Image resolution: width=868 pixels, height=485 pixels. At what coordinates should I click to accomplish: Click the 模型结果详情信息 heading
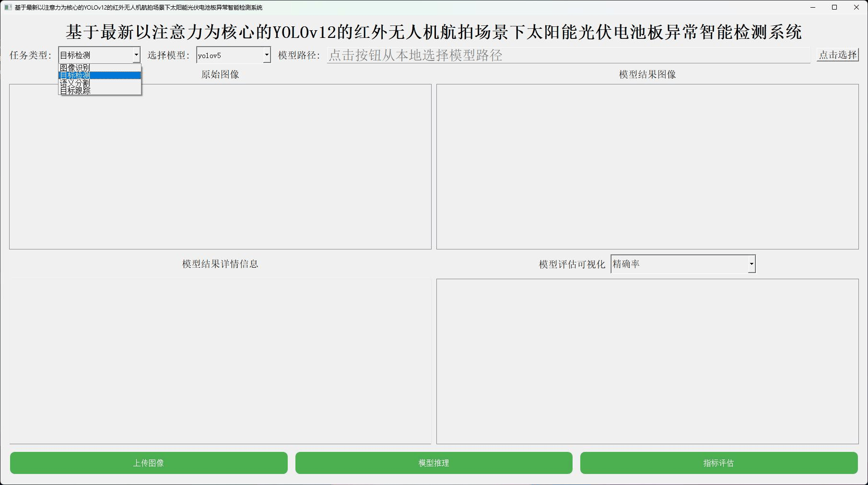220,264
